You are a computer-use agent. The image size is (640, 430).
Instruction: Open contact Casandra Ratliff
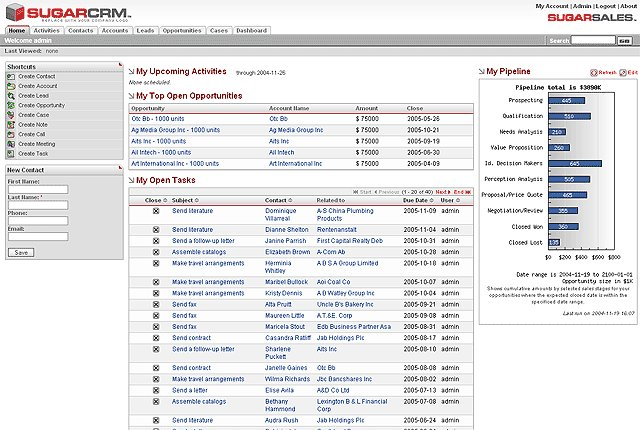coord(288,338)
